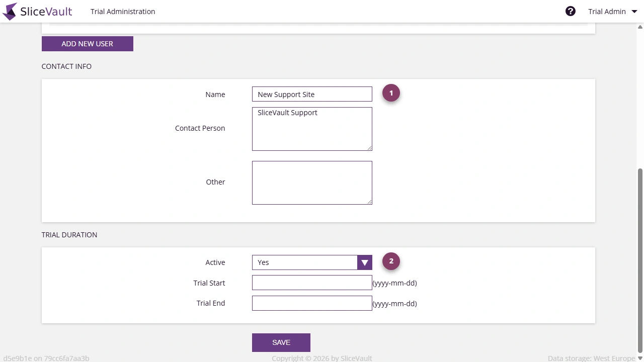
Task: Click the Name field containing New Support Site
Action: tap(311, 94)
